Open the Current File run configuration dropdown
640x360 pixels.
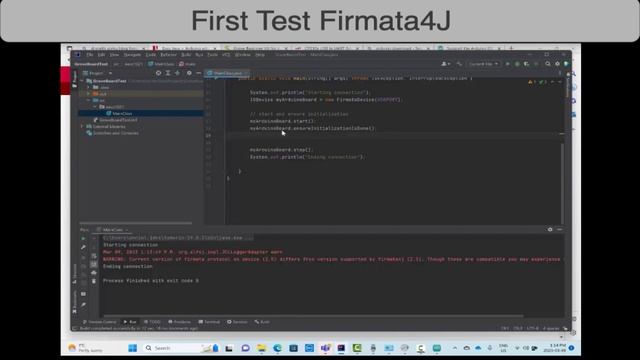coord(484,64)
